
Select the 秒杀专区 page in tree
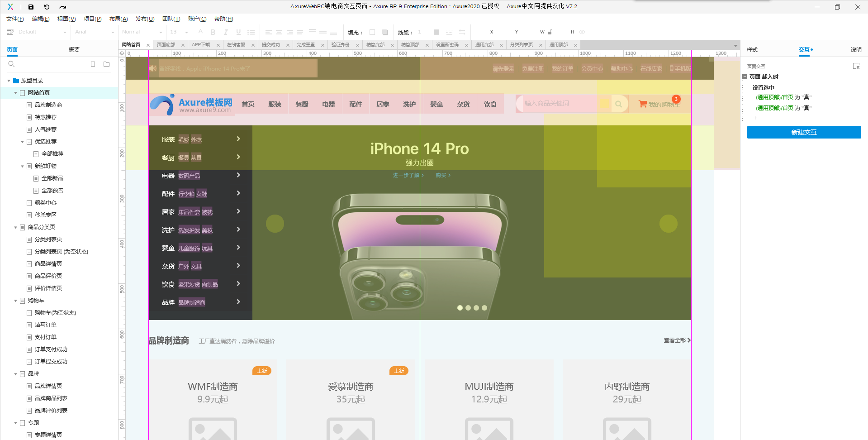click(x=46, y=215)
